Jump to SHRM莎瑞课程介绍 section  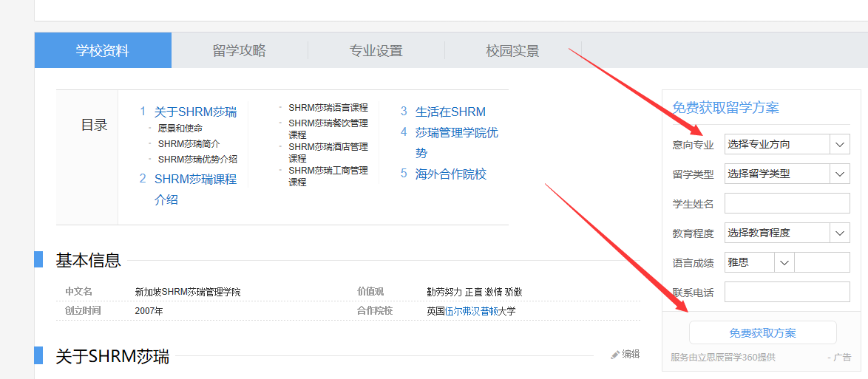tap(195, 189)
